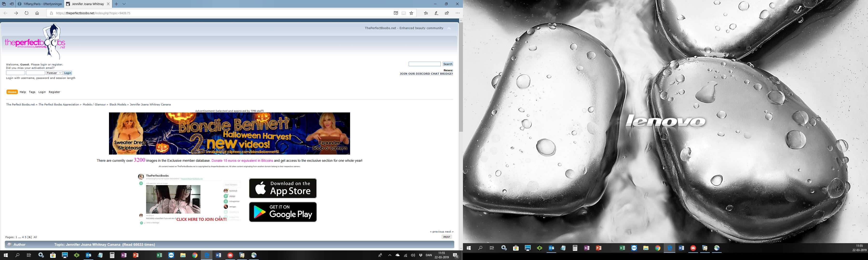Open Task View on the Lenovo-wallpaper taskbar
Screen dimensions: 868x260
pos(492,248)
